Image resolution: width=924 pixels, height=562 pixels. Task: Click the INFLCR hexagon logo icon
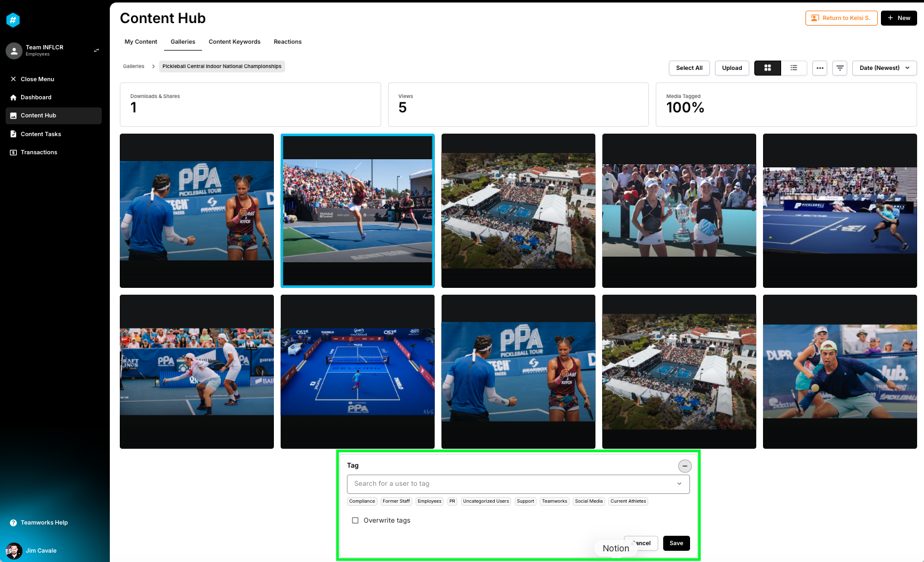click(x=13, y=20)
